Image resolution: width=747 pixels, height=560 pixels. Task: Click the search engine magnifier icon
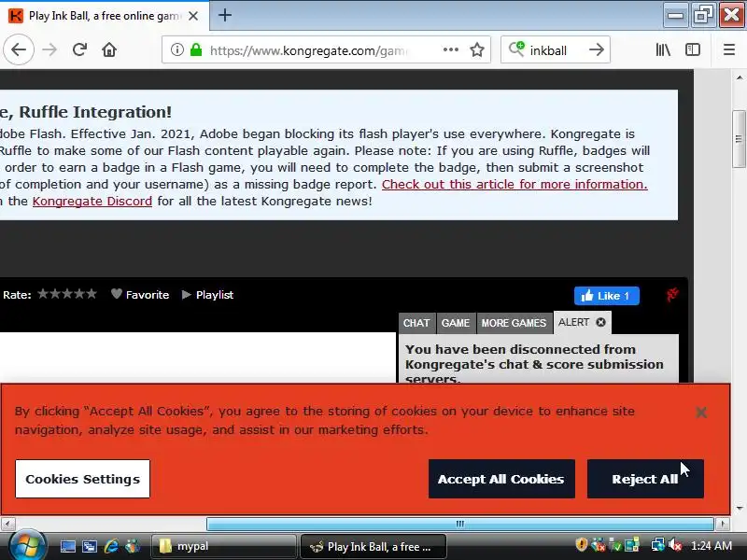click(516, 49)
